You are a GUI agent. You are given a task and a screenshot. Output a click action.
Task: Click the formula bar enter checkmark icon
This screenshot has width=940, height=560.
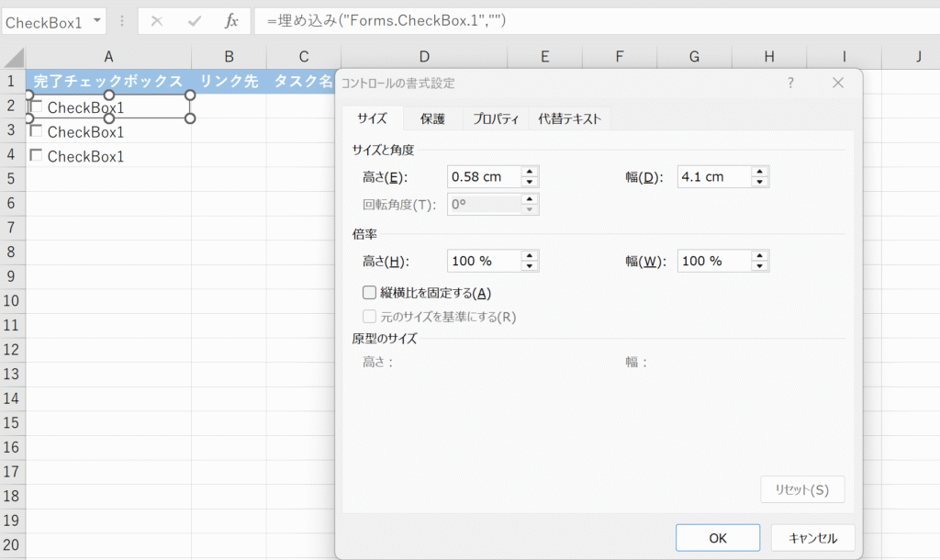tap(194, 21)
